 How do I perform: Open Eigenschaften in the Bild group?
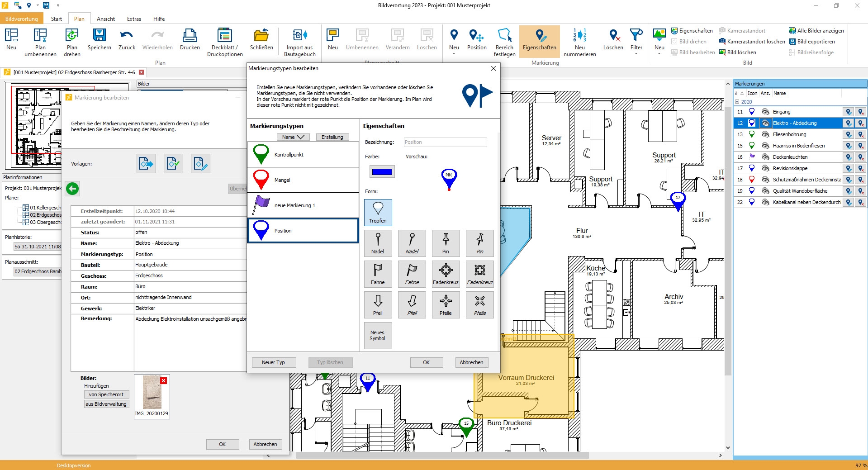pyautogui.click(x=692, y=31)
